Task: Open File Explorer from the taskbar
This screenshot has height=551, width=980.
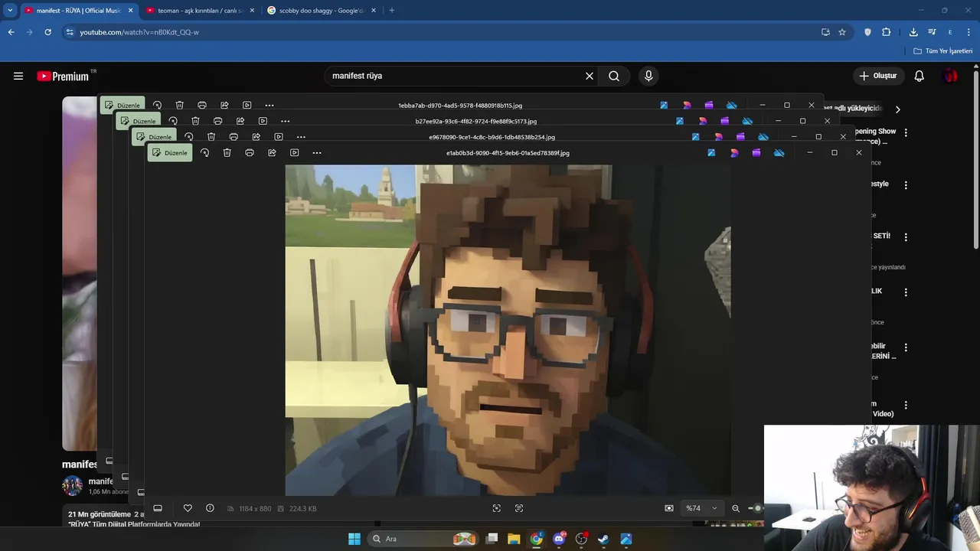Action: point(514,539)
